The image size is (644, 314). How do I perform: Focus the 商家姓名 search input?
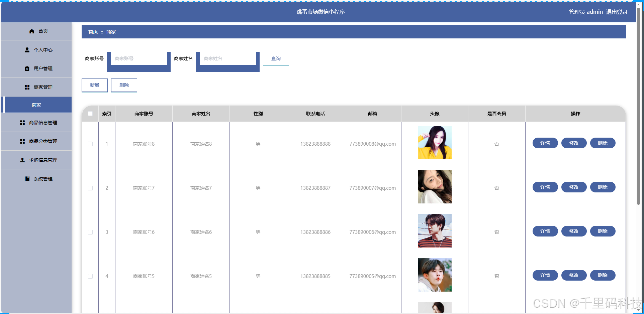coord(228,58)
